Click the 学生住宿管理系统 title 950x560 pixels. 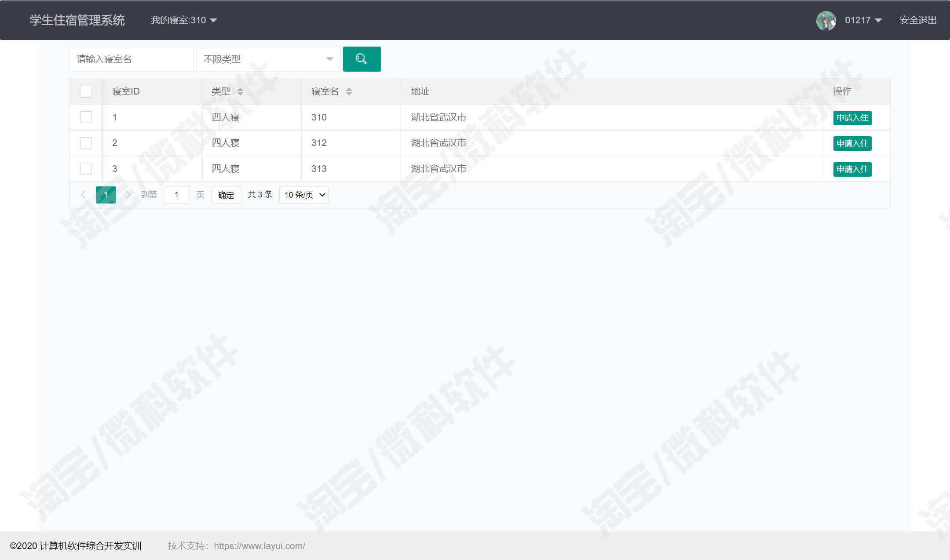(77, 20)
